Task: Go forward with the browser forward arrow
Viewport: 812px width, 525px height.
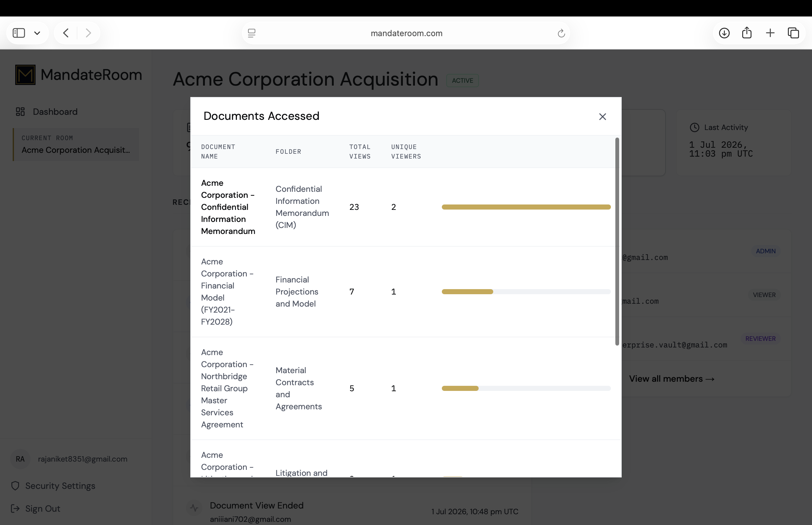Action: (88, 33)
